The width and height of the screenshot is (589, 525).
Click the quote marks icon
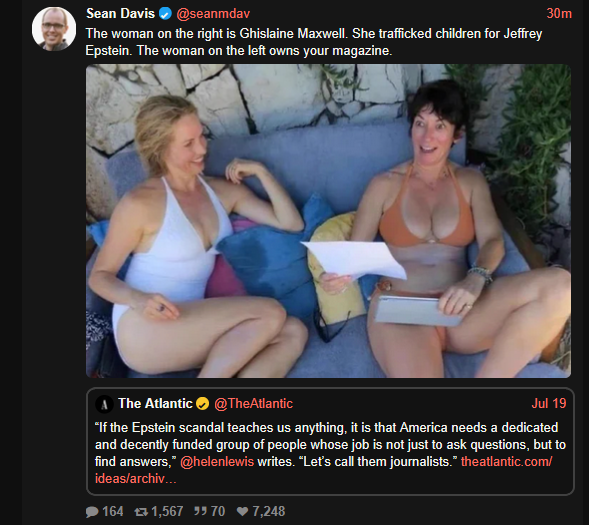(200, 511)
